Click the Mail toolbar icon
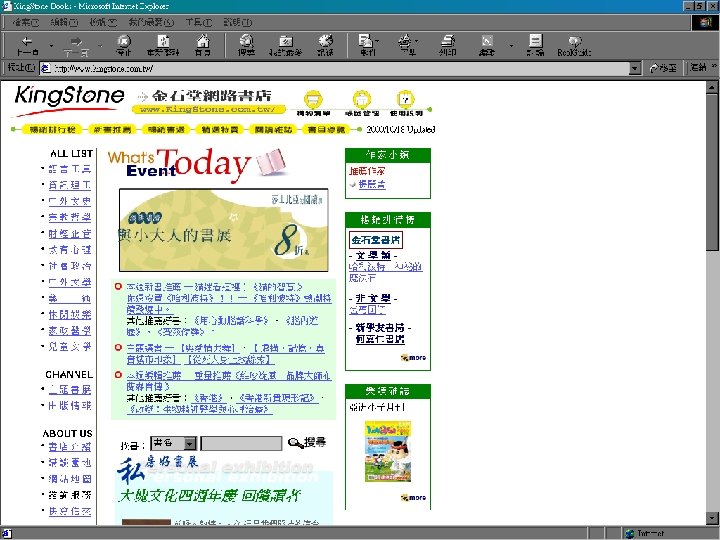Screen dimensions: 720x540 coord(366,45)
